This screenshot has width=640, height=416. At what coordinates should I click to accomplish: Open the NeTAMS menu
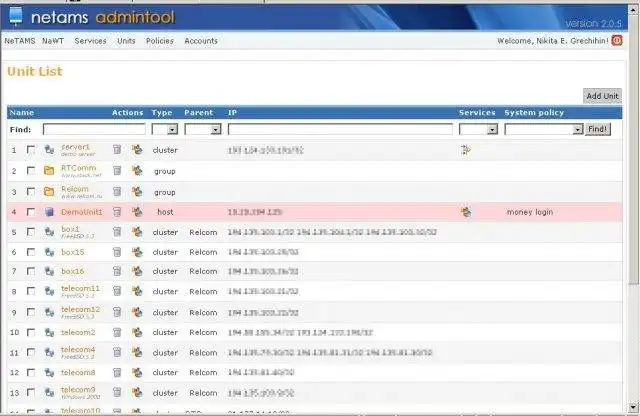[x=20, y=41]
